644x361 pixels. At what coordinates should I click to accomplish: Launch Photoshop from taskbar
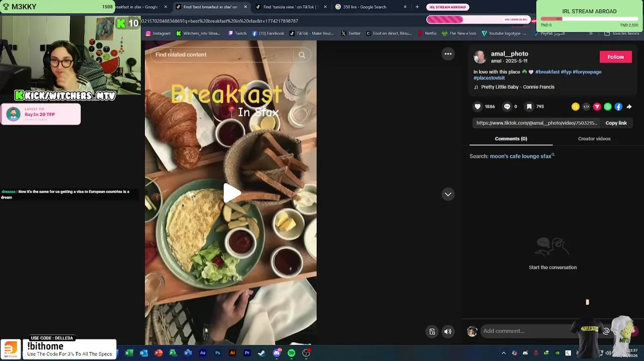click(x=217, y=353)
